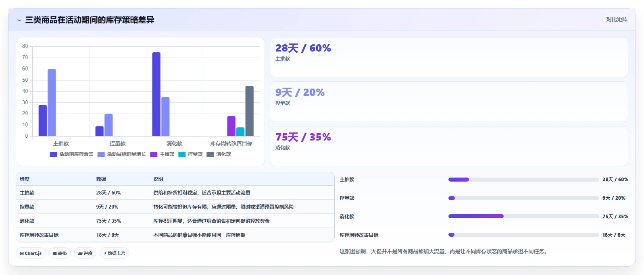Click the light blue 60 bar for 主推款
The width and height of the screenshot is (644, 275).
point(52,103)
